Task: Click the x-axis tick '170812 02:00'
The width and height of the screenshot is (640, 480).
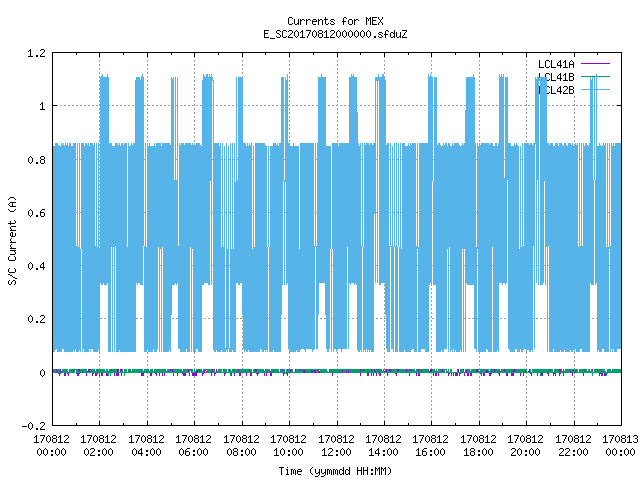Action: (98, 446)
